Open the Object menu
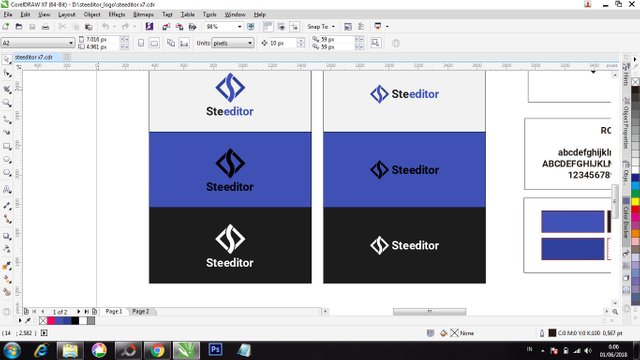The width and height of the screenshot is (640, 360). 92,14
